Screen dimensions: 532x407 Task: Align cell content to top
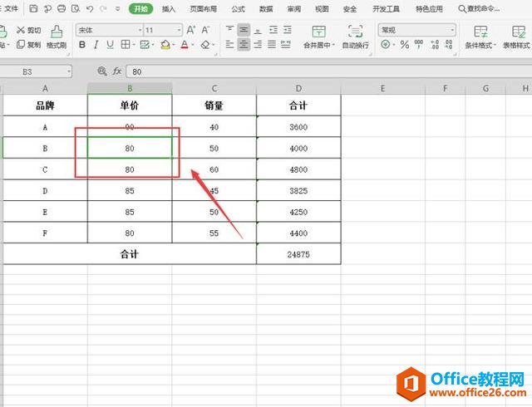point(229,30)
